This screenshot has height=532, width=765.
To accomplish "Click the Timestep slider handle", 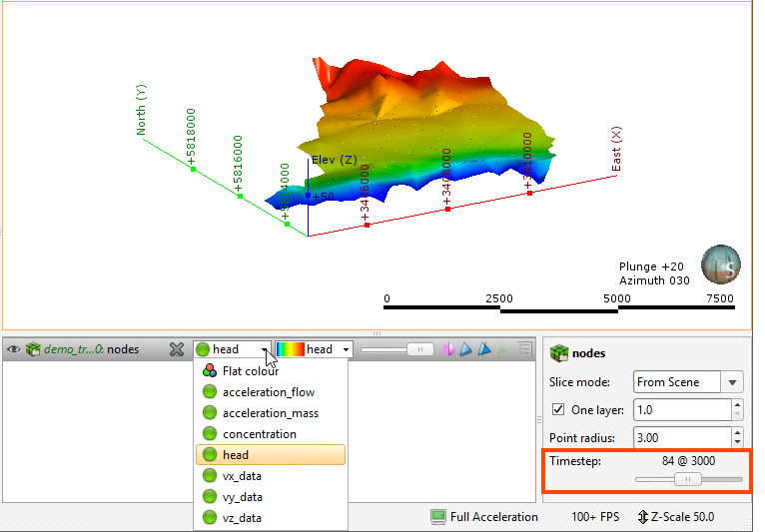I will tap(685, 479).
